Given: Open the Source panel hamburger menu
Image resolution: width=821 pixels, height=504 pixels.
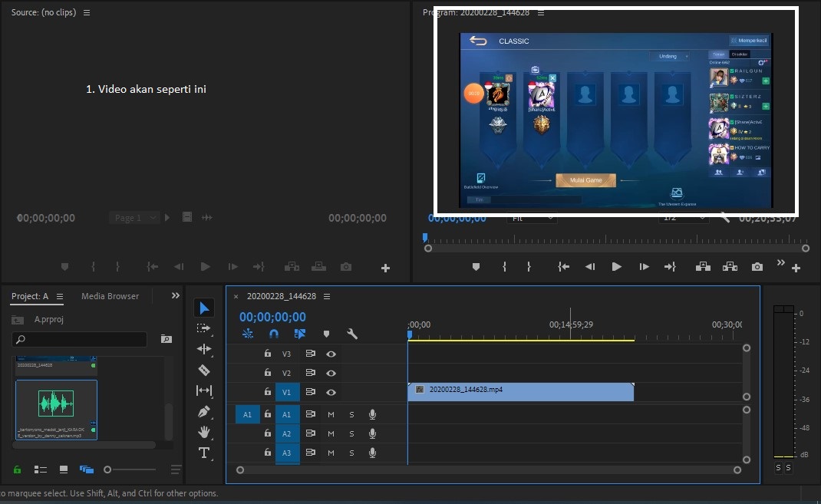Looking at the screenshot, I should point(87,12).
